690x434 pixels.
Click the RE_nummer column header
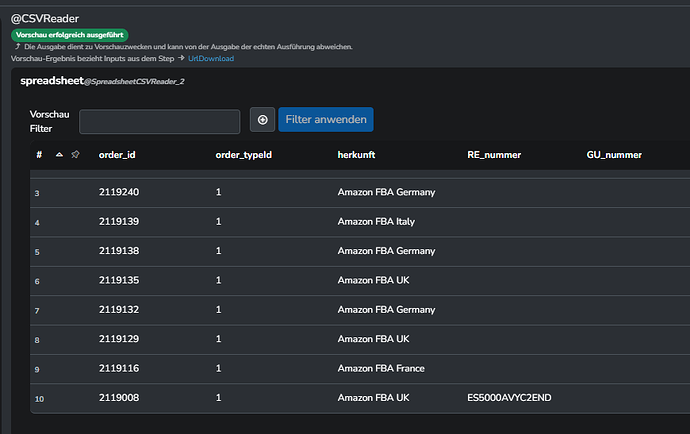pos(494,155)
